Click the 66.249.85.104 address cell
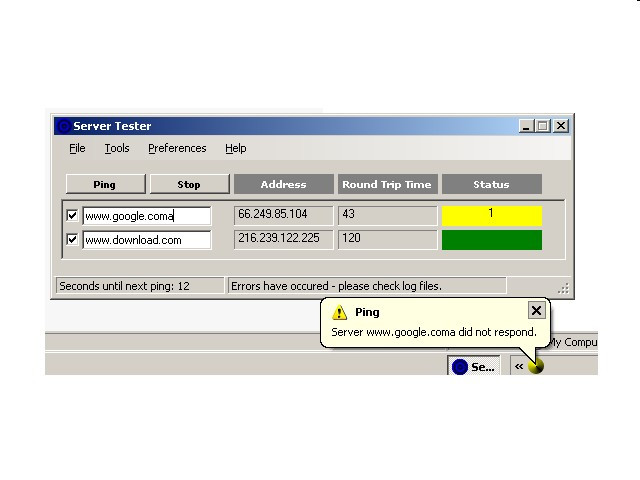 [284, 215]
